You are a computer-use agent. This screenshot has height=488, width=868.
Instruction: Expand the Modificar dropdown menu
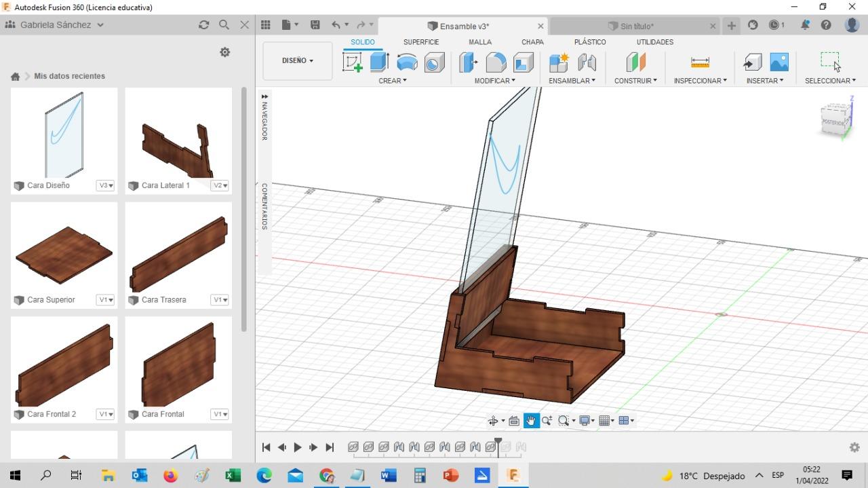point(494,81)
